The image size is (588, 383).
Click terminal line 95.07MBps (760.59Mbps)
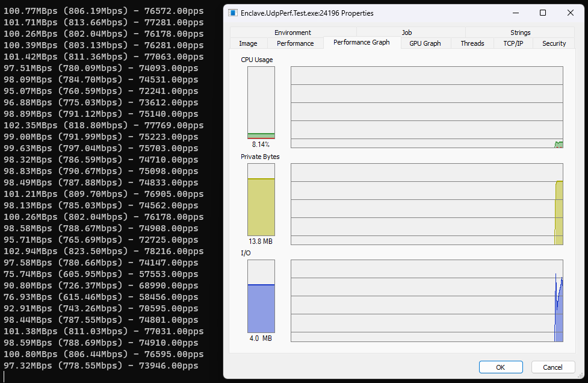click(101, 91)
